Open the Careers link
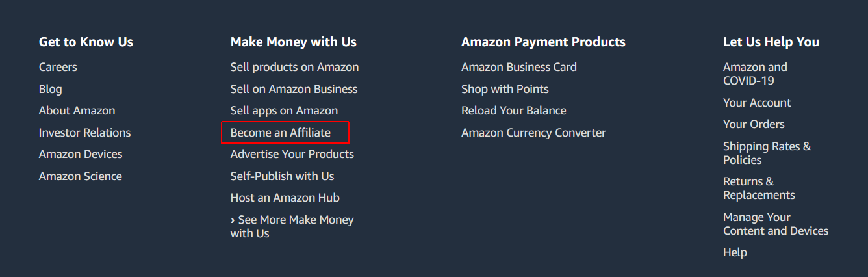The image size is (868, 277). 58,67
